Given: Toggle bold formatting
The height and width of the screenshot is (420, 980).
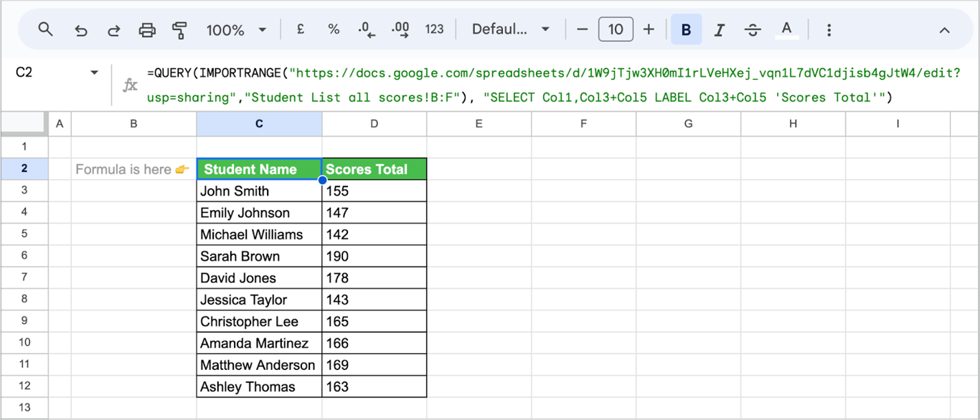Looking at the screenshot, I should (686, 29).
